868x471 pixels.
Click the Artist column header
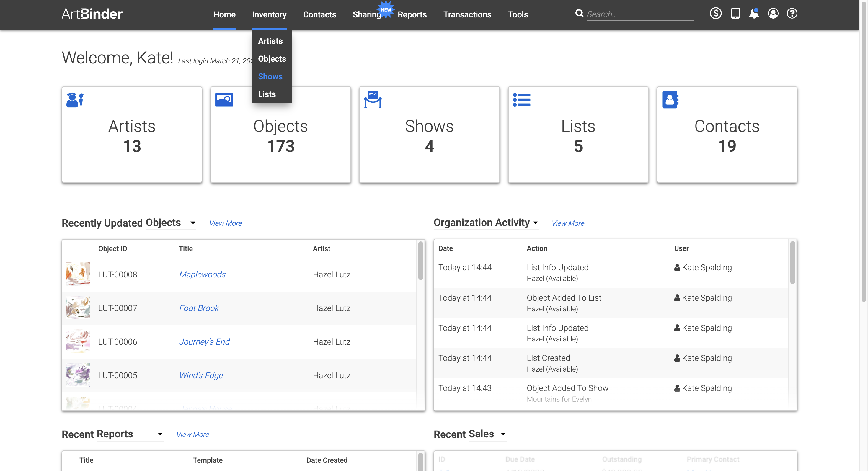click(322, 249)
